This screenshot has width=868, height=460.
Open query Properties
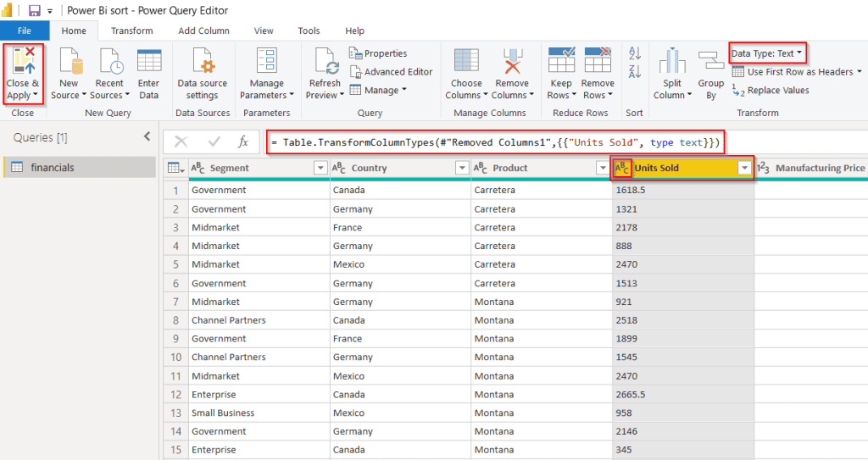pyautogui.click(x=378, y=53)
